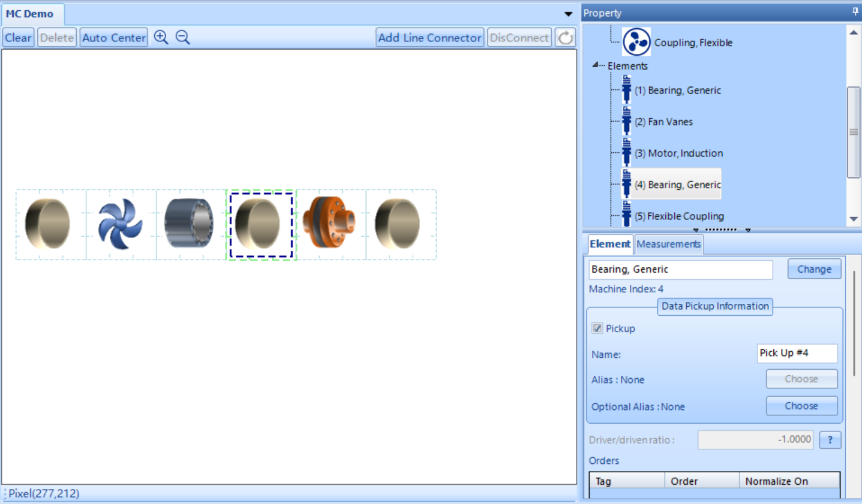Select the first bearing element on canvas
This screenshot has height=504, width=862.
tap(47, 224)
